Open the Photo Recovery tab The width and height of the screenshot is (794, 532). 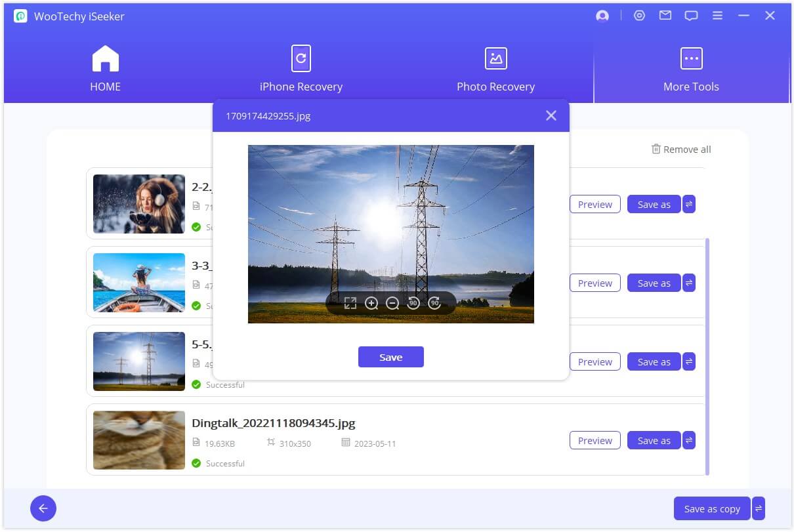[x=495, y=69]
